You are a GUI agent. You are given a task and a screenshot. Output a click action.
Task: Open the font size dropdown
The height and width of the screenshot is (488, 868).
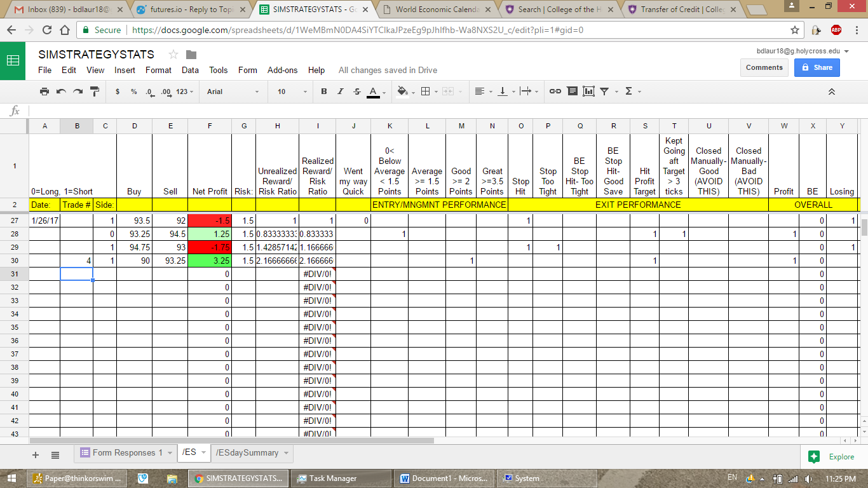pyautogui.click(x=292, y=91)
